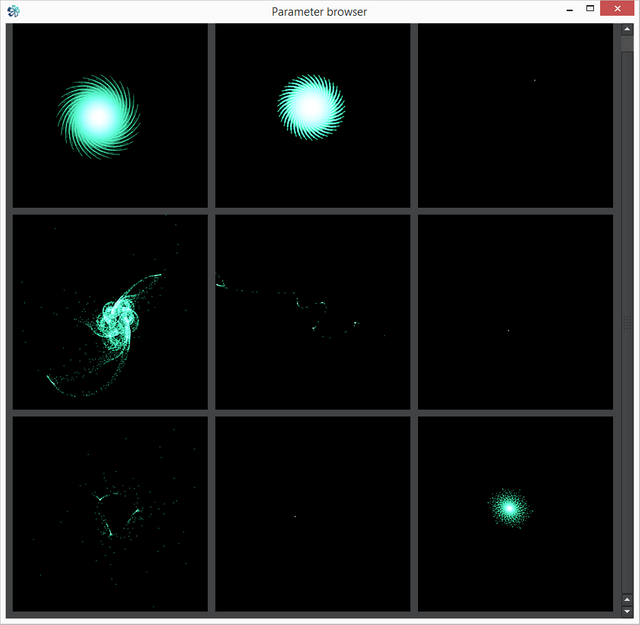This screenshot has height=625, width=640.
Task: Close the Parameter browser window
Action: [x=617, y=9]
